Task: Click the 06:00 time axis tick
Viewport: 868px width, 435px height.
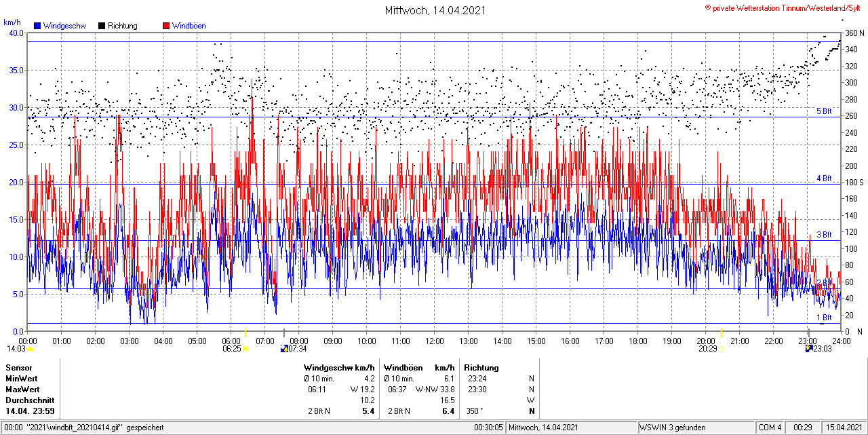Action: [x=231, y=340]
